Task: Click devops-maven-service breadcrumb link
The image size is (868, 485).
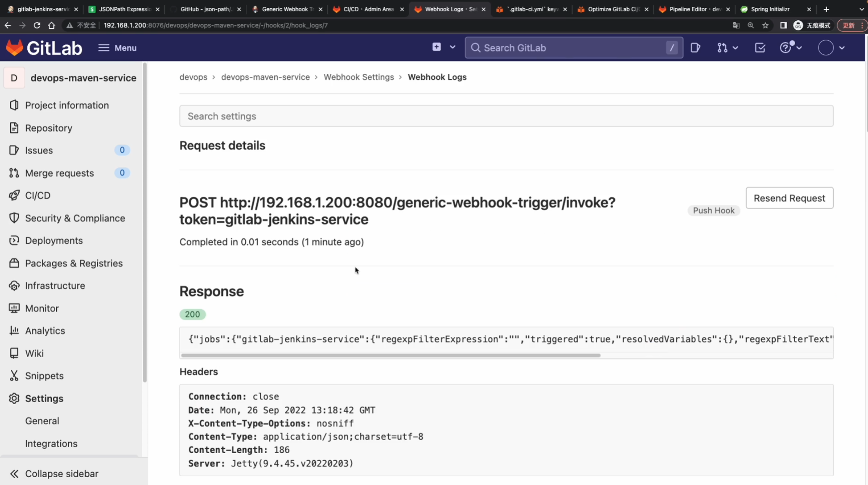Action: 265,77
